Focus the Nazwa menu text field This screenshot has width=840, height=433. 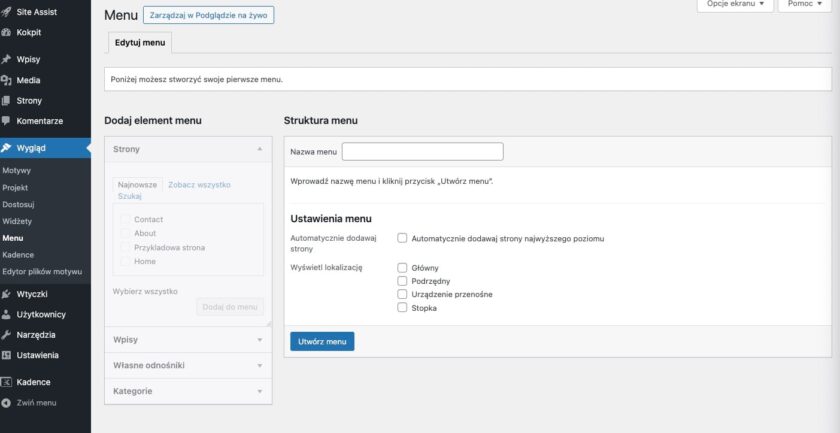tap(422, 152)
